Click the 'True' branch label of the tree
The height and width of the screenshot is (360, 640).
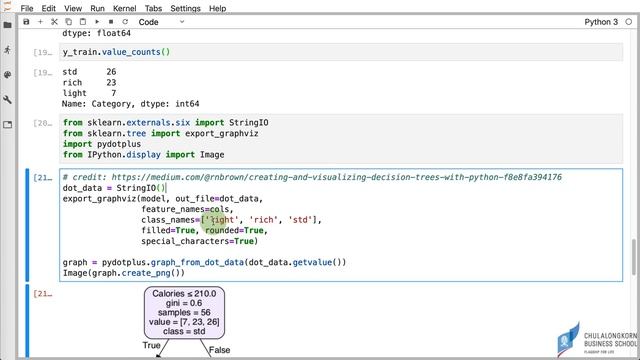tap(151, 345)
